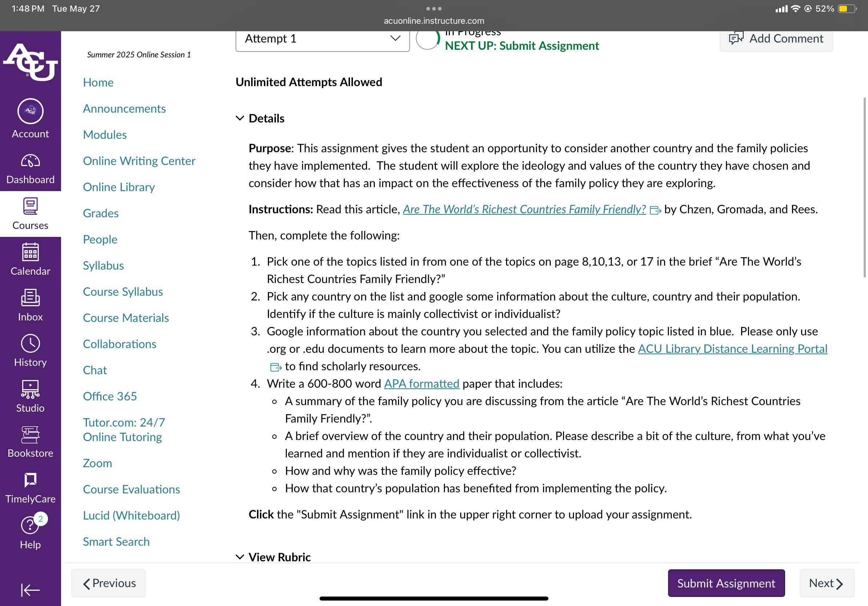
Task: Open the Calendar icon in sidebar
Action: point(30,252)
